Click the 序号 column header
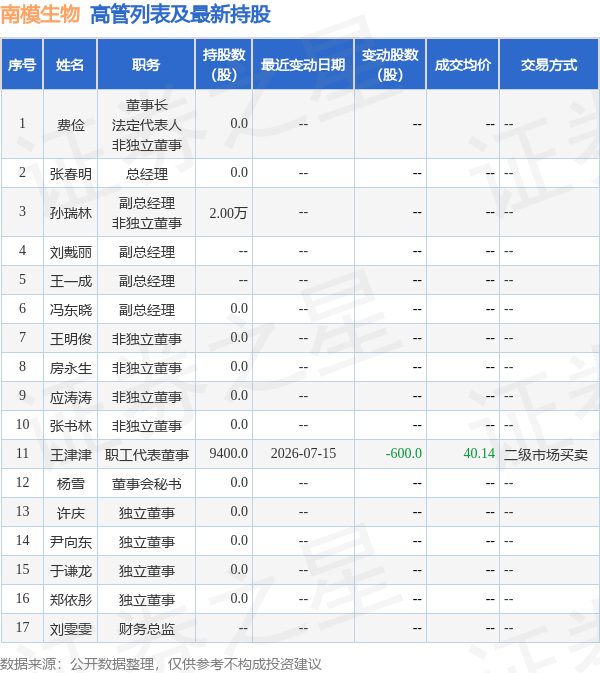Image resolution: width=600 pixels, height=673 pixels. click(x=22, y=65)
